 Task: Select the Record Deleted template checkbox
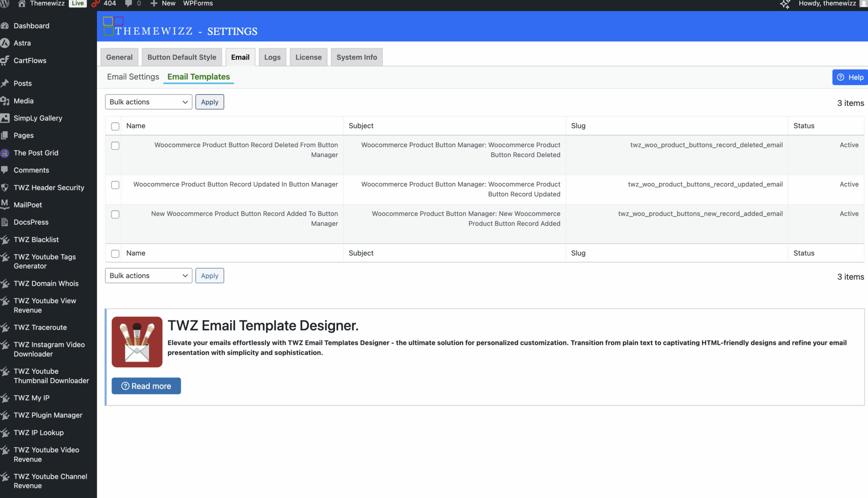pos(115,146)
